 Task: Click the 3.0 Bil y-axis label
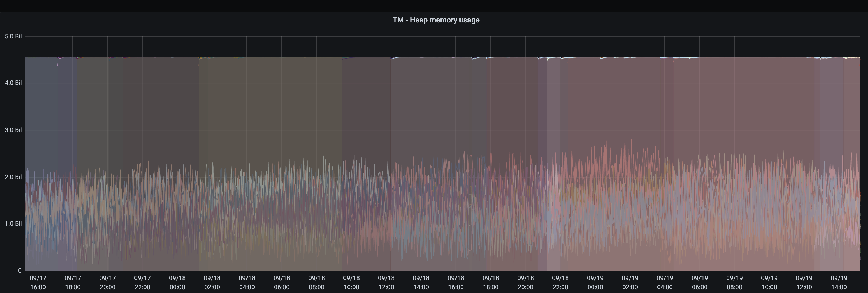pyautogui.click(x=13, y=130)
